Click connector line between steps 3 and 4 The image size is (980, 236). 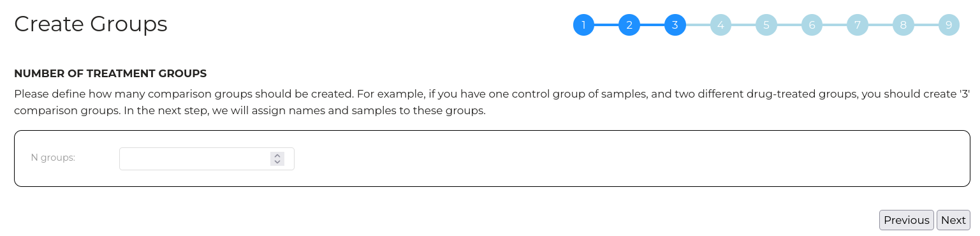pos(698,25)
